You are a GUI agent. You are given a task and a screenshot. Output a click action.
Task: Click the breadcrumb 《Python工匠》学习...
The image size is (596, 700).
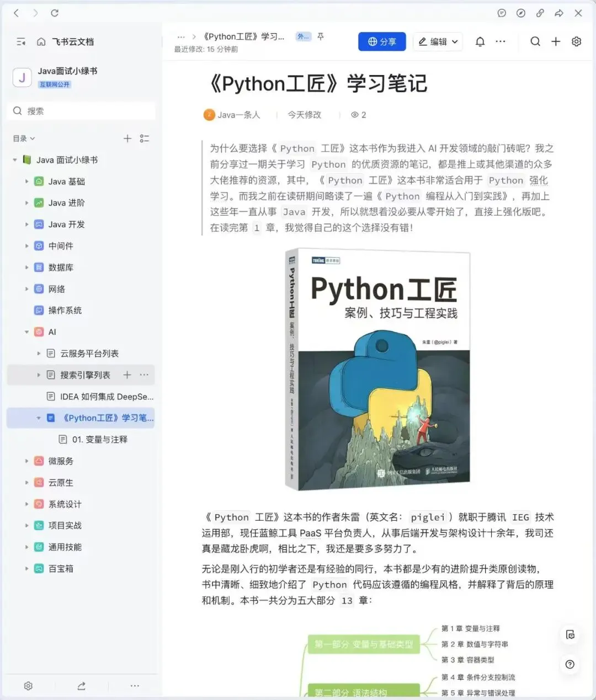[243, 36]
